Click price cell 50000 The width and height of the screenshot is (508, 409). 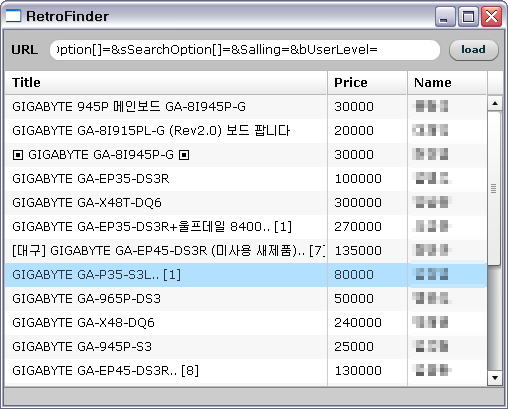[x=367, y=299]
